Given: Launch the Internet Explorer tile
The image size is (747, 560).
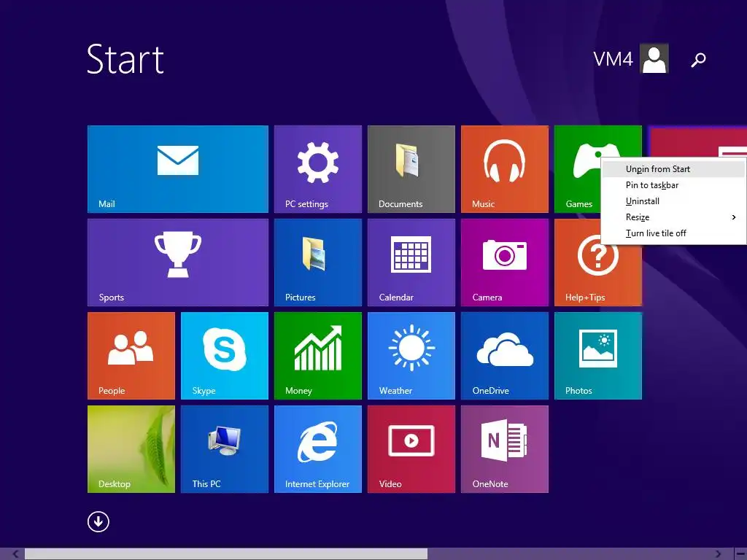Looking at the screenshot, I should click(318, 449).
